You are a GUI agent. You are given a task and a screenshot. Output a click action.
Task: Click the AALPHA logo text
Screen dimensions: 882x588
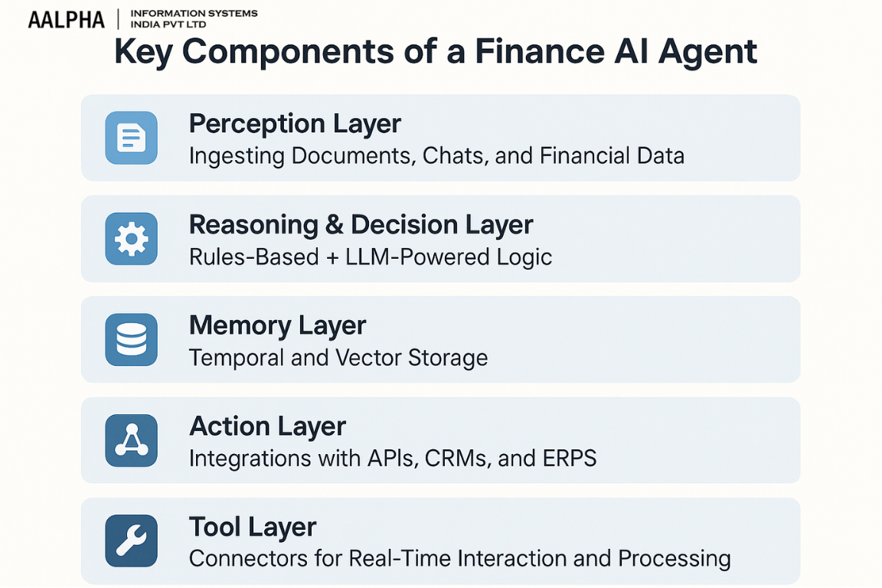[x=67, y=20]
